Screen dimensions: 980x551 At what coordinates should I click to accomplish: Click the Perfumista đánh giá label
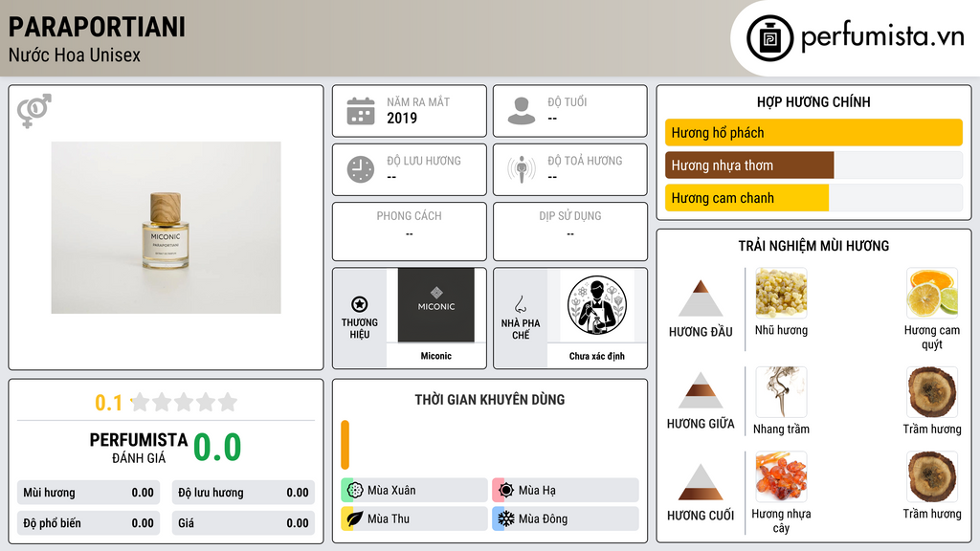pos(139,448)
